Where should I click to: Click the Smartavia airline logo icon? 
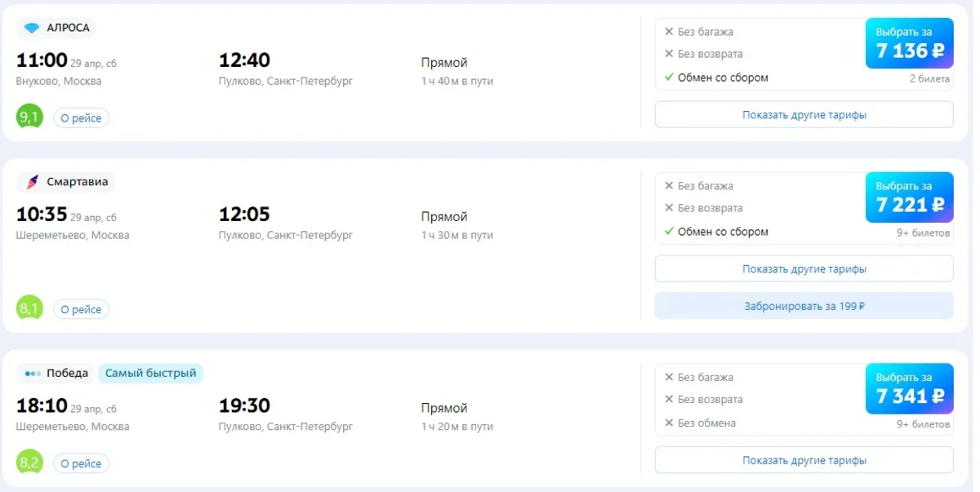tap(32, 182)
